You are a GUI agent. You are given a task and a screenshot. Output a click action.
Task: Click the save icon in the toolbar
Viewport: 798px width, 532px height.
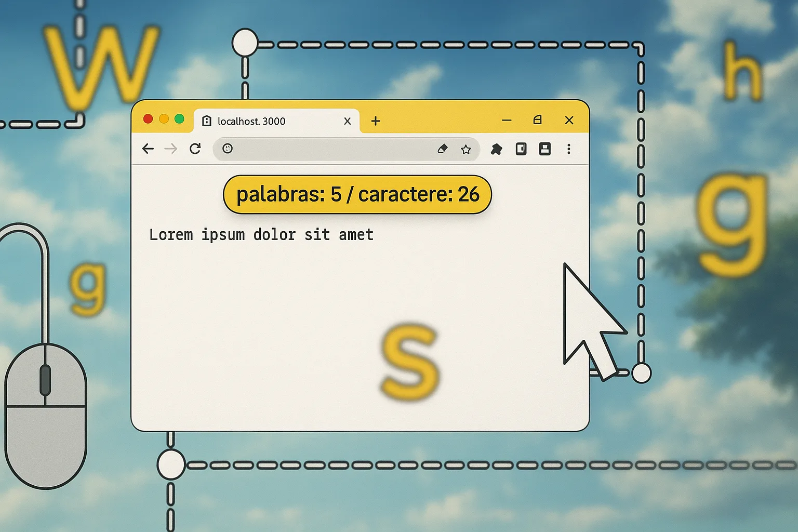pyautogui.click(x=544, y=149)
